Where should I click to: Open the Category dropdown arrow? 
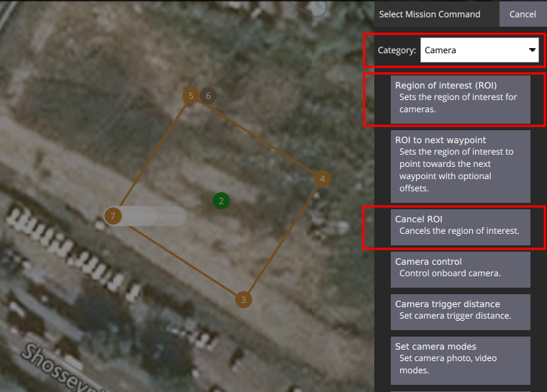coord(532,50)
